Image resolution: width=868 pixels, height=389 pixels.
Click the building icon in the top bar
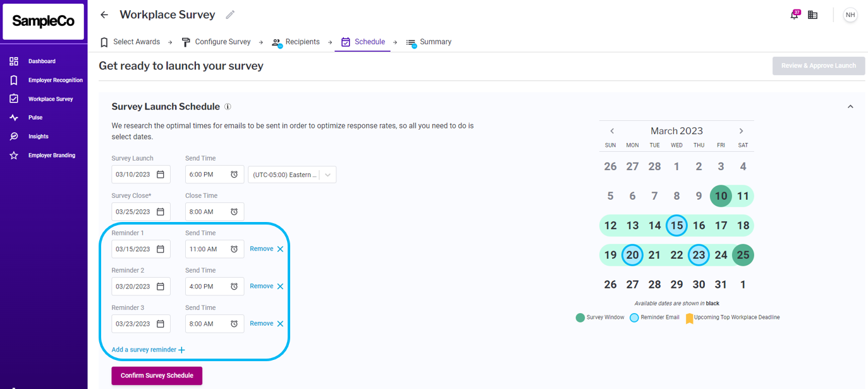point(813,14)
